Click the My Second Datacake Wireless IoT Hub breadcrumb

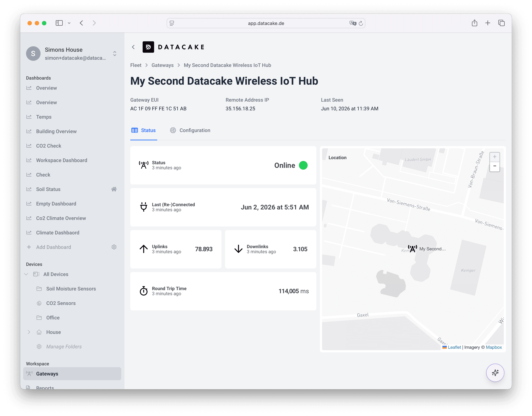click(227, 65)
